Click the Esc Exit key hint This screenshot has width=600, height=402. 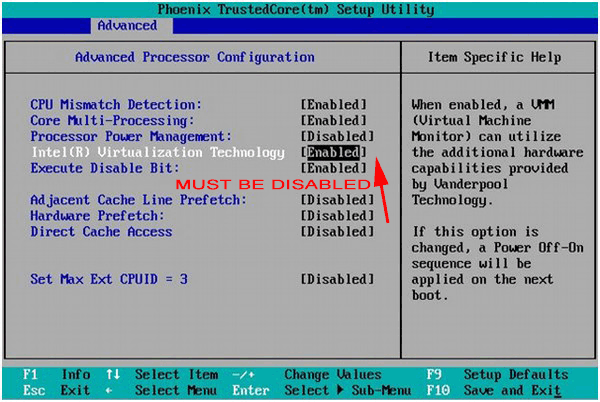[56, 391]
